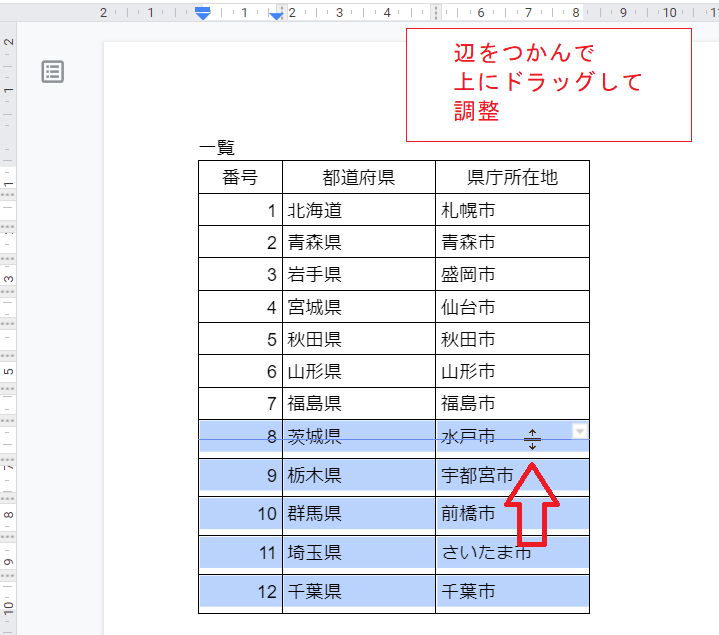Open the cell dropdown arrow in the 水戸市 cell
The image size is (719, 635).
coord(580,431)
